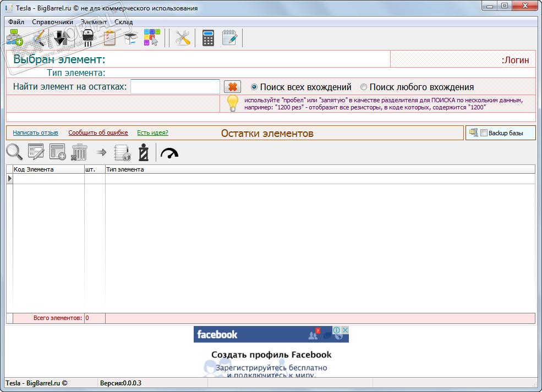Minimize the Tesla window
The height and width of the screenshot is (392, 542).
[x=490, y=6]
